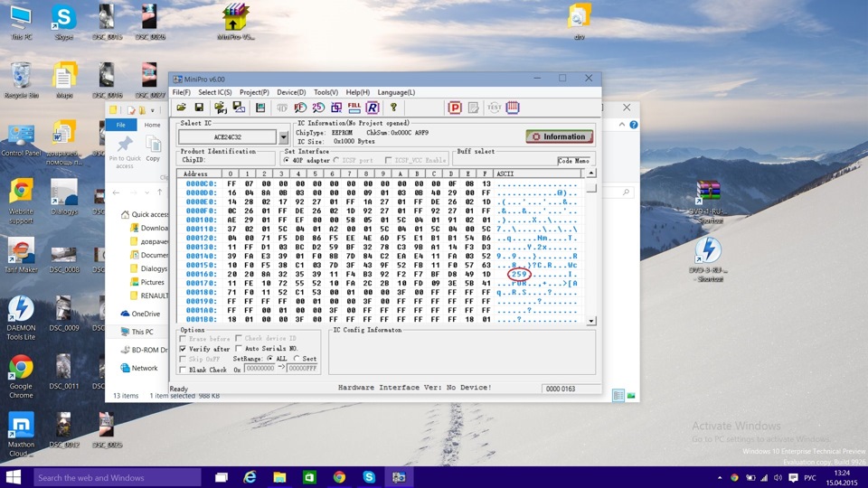Click the question mark help toolbar icon
The image size is (868, 488).
[x=393, y=108]
